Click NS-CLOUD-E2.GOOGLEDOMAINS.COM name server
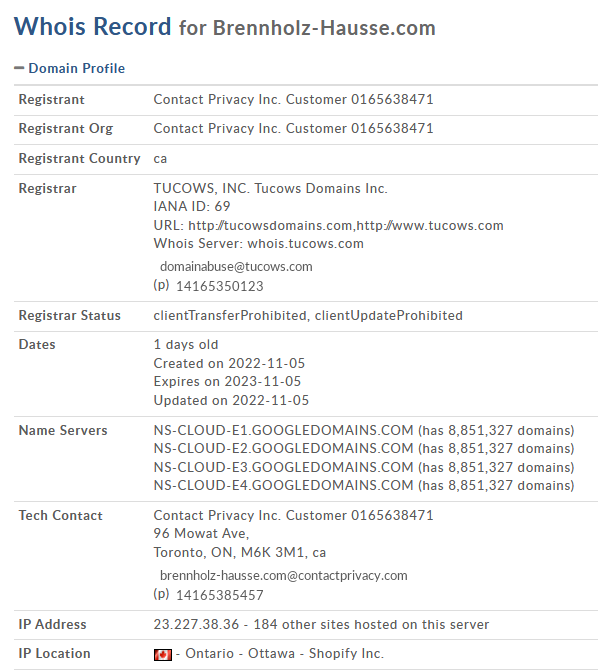Image resolution: width=598 pixels, height=672 pixels. click(x=283, y=448)
